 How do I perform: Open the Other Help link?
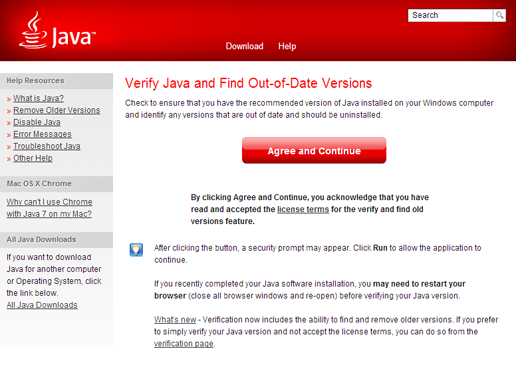(x=33, y=158)
